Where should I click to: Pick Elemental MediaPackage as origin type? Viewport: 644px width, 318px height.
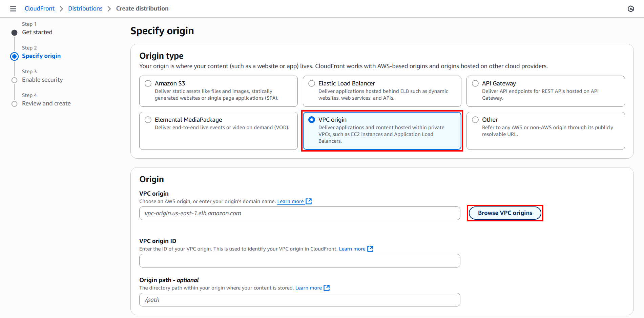(x=148, y=120)
